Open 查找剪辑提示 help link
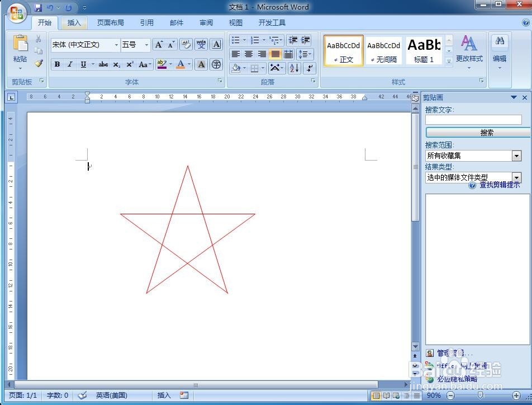 500,185
